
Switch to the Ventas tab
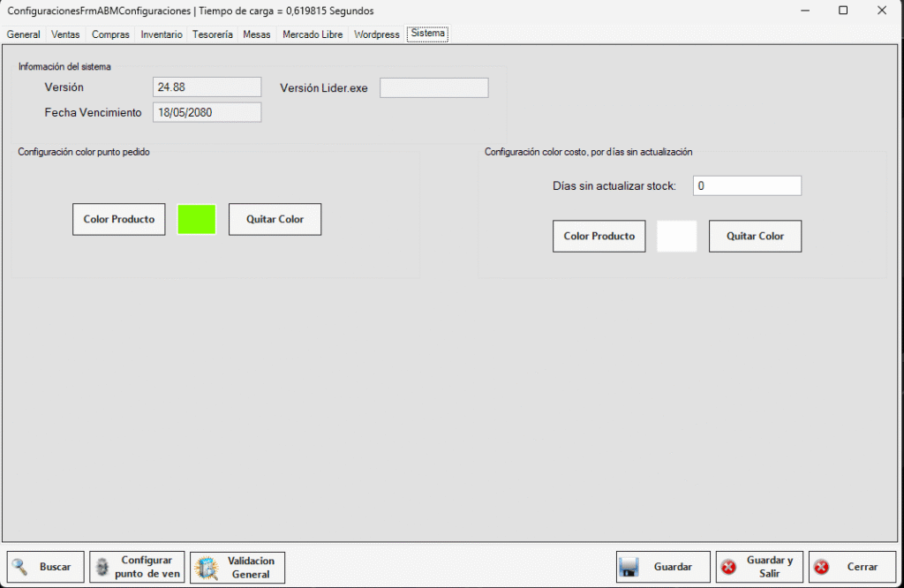click(x=65, y=34)
